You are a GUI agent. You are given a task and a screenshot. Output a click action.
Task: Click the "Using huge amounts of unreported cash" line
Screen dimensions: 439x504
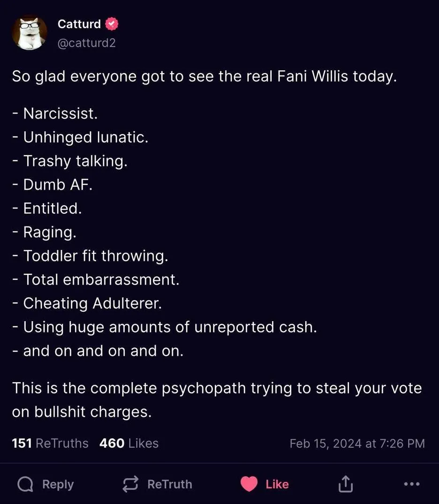pos(170,327)
